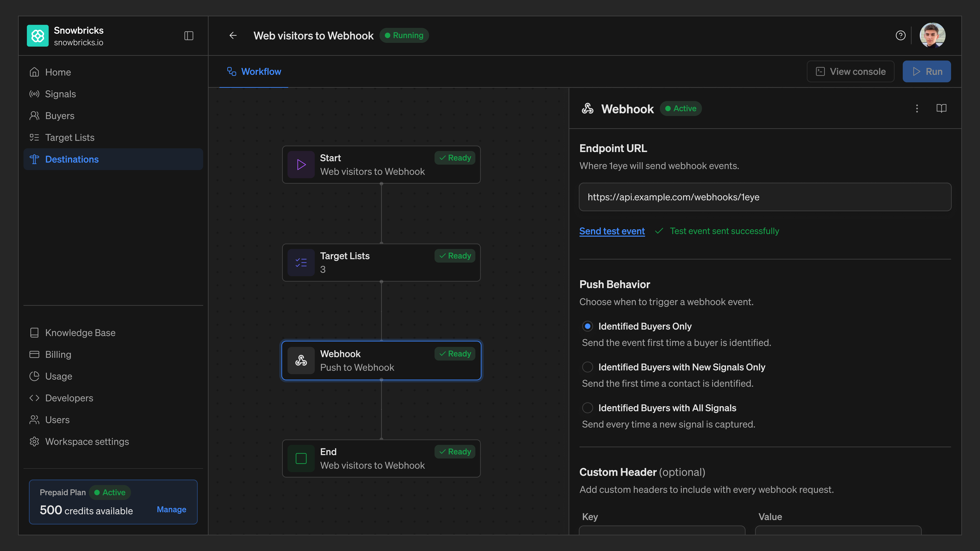The height and width of the screenshot is (551, 980).
Task: Click the Signals broadcast icon
Action: pyautogui.click(x=34, y=94)
